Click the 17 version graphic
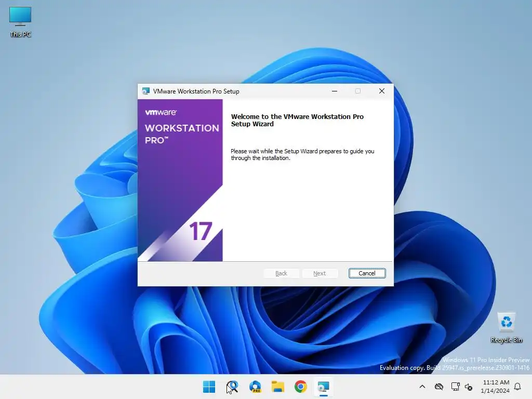This screenshot has height=399, width=532. 201,231
